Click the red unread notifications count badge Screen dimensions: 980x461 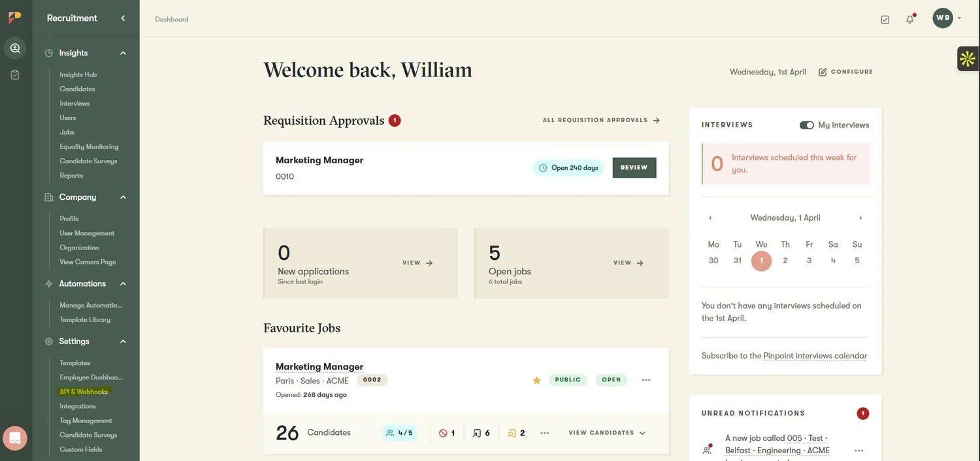point(863,413)
